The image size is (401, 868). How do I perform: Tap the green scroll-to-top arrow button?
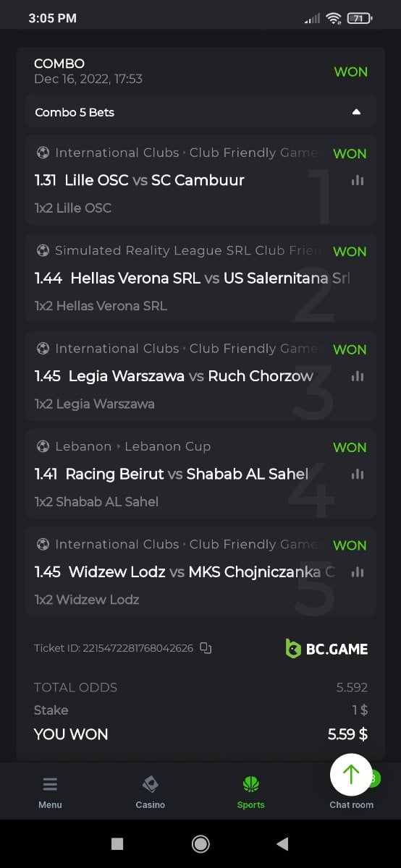pos(351,775)
